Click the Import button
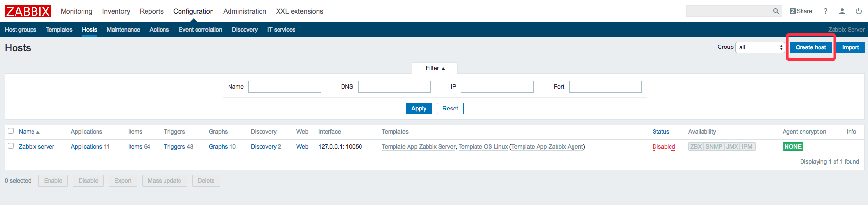 [x=850, y=47]
